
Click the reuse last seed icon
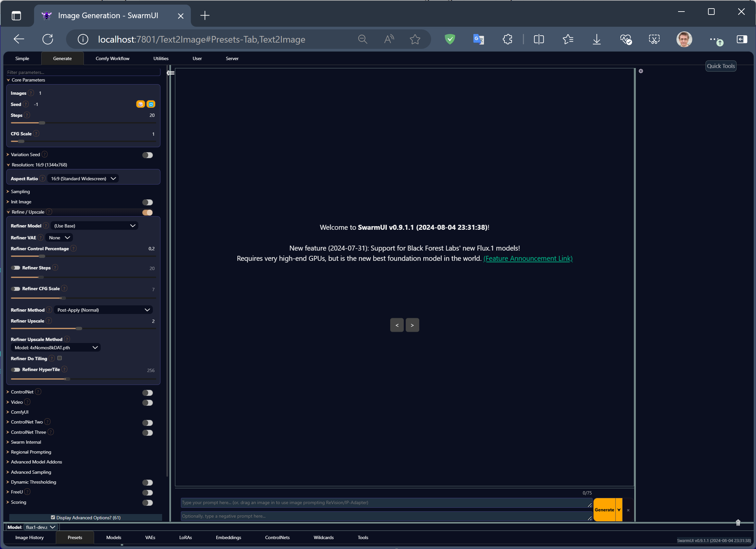pos(151,104)
